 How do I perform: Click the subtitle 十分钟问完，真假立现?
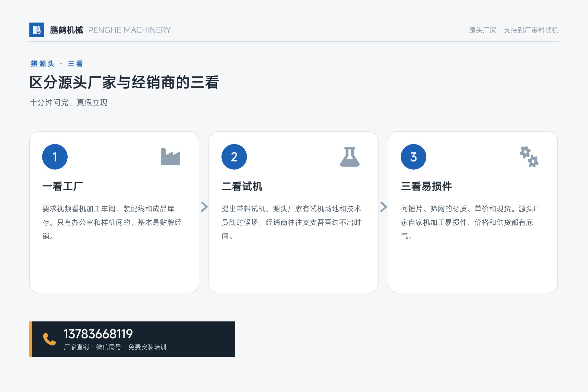(x=69, y=102)
